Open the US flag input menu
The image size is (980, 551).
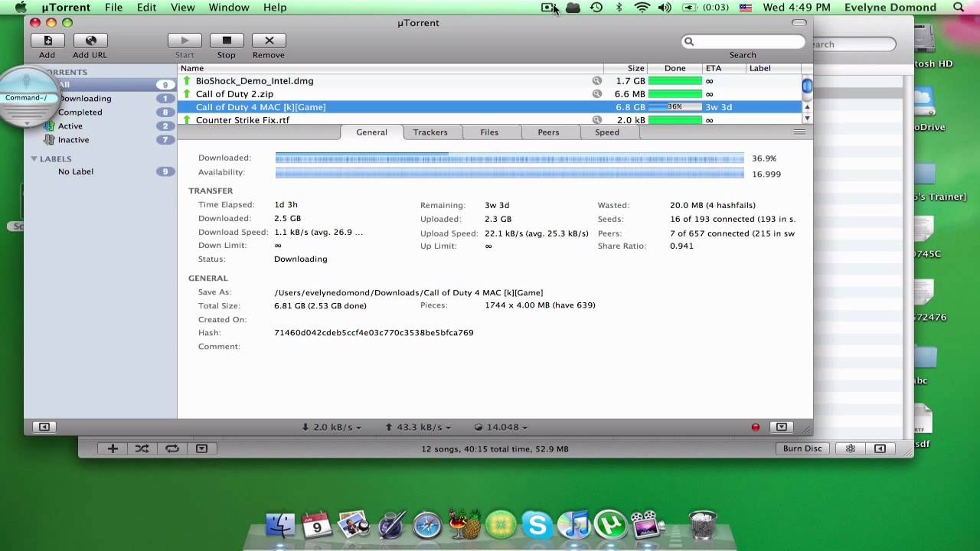(745, 8)
